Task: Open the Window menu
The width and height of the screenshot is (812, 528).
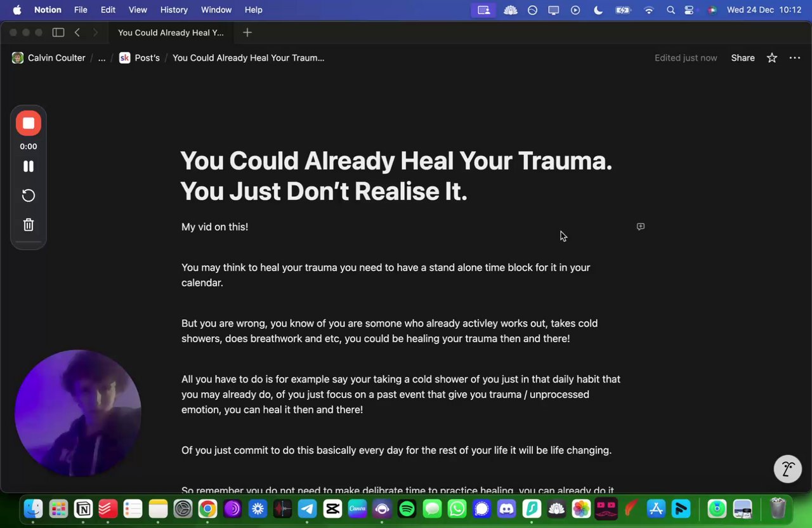Action: [x=216, y=10]
